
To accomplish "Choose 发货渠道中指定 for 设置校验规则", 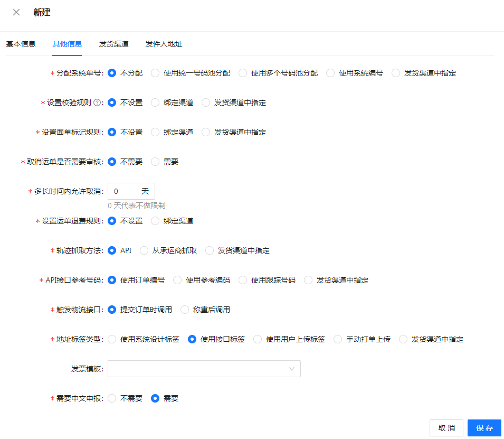I will (x=206, y=102).
